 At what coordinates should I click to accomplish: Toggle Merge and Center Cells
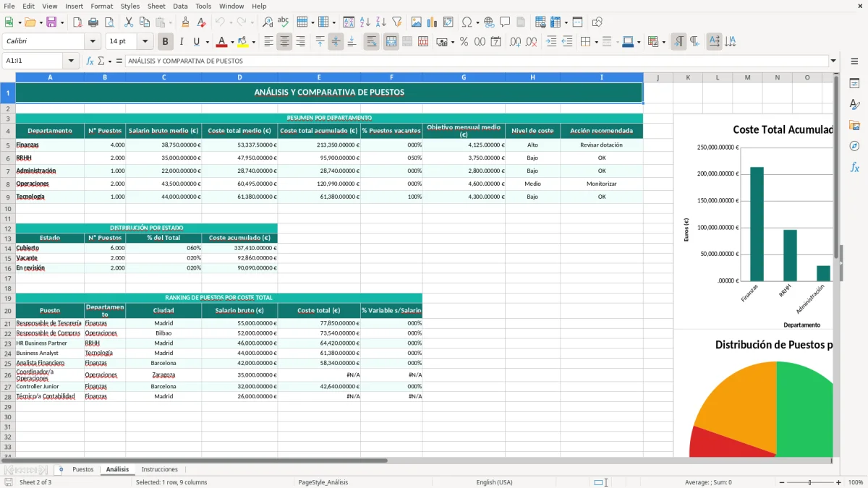pyautogui.click(x=391, y=42)
